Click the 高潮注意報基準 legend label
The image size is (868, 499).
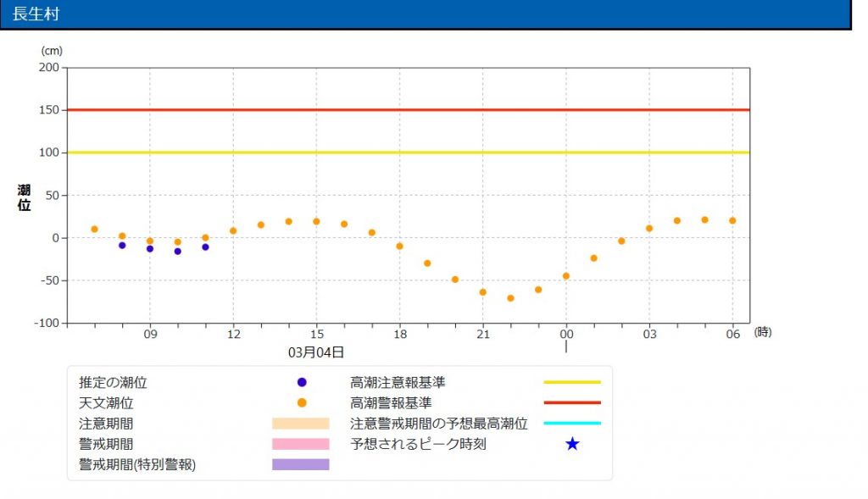(398, 382)
